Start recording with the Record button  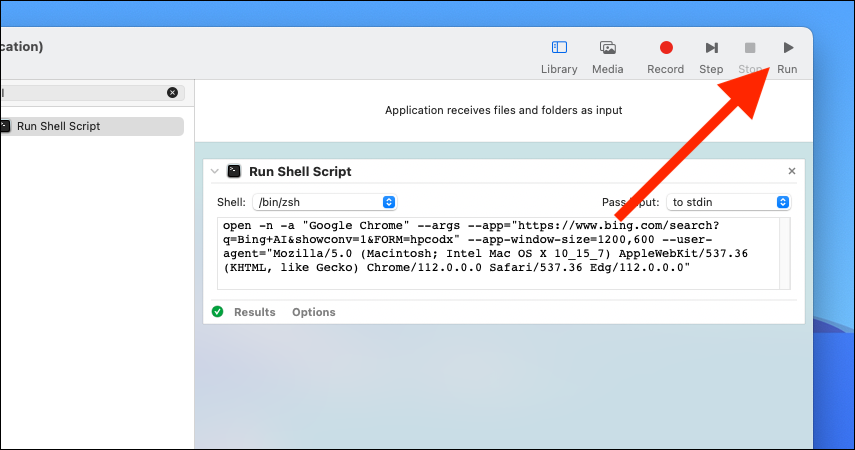click(666, 48)
